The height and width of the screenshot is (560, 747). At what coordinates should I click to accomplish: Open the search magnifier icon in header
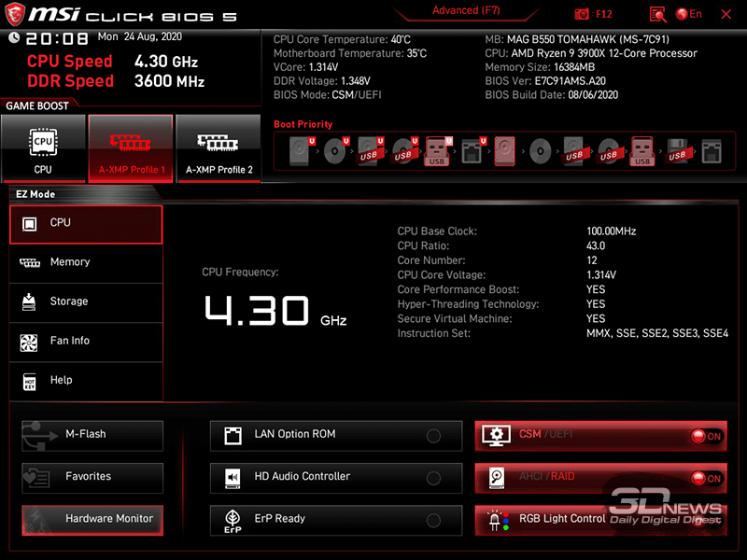pos(658,14)
